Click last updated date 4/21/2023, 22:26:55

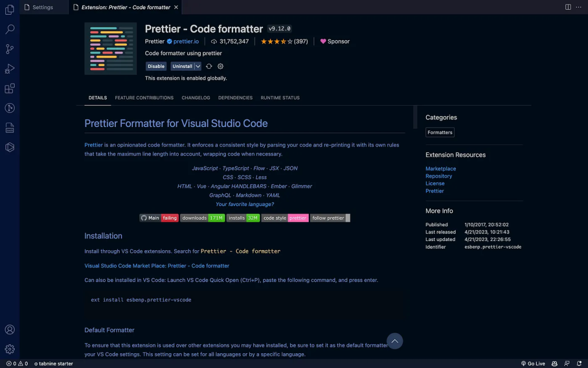pyautogui.click(x=487, y=239)
